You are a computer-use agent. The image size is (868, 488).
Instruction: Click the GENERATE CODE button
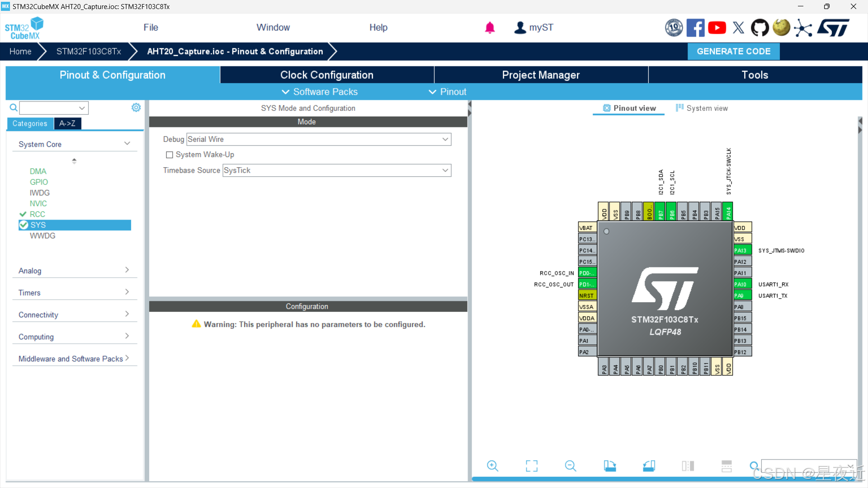point(733,52)
